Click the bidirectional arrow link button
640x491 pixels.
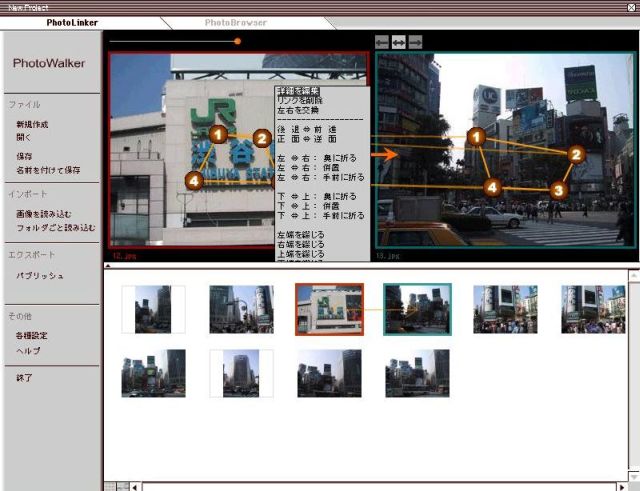[x=398, y=41]
